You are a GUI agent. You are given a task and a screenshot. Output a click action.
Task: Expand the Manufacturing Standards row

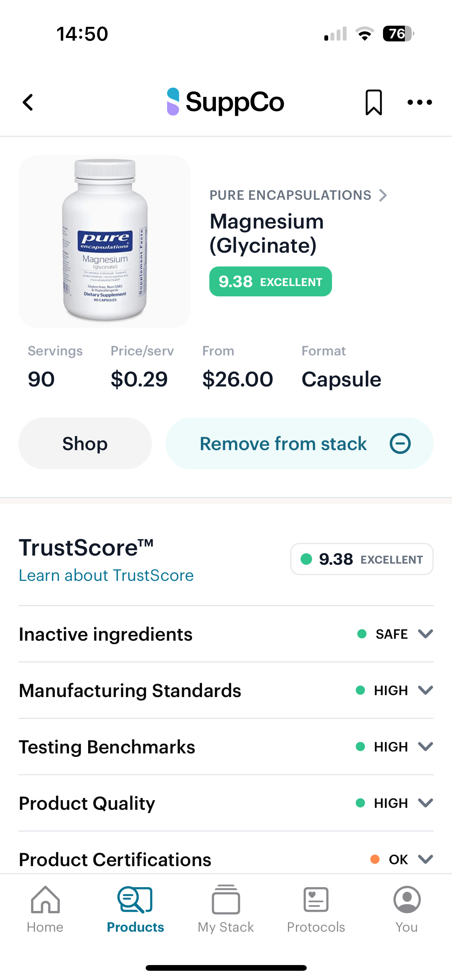(425, 690)
